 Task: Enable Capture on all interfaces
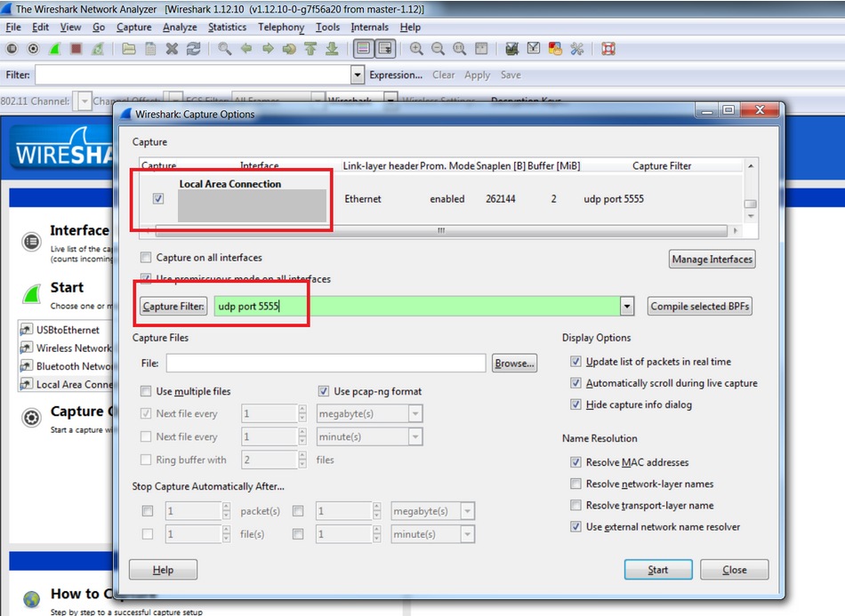coord(145,257)
